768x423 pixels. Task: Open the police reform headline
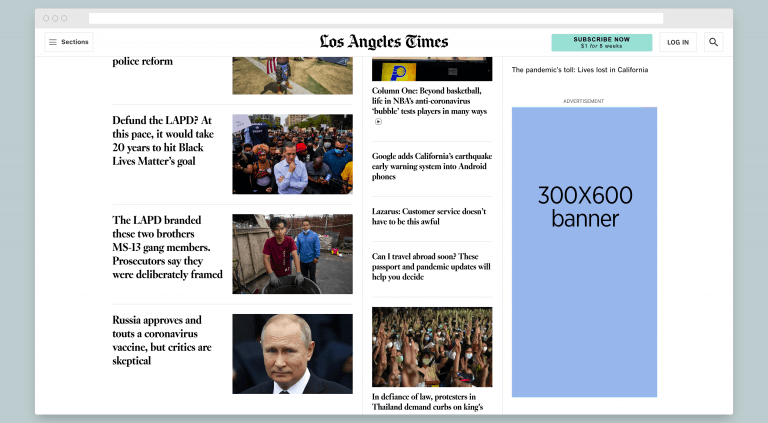[x=143, y=62]
